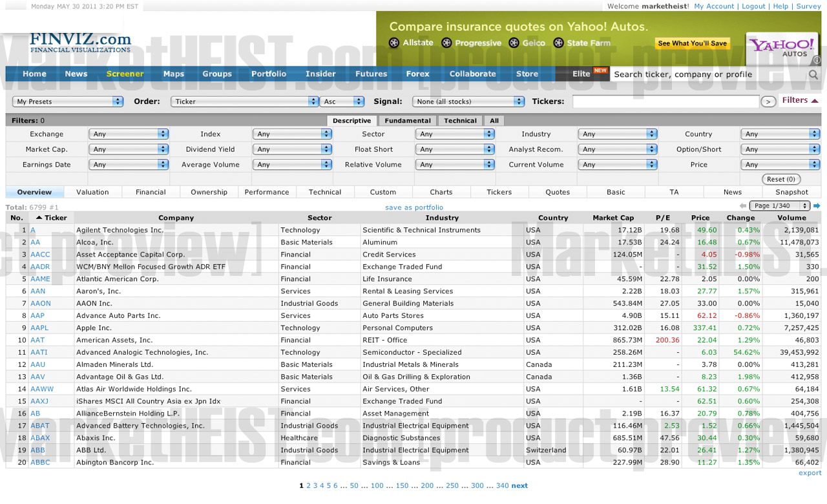Open the Insider menu item
The height and width of the screenshot is (504, 827).
coord(320,74)
